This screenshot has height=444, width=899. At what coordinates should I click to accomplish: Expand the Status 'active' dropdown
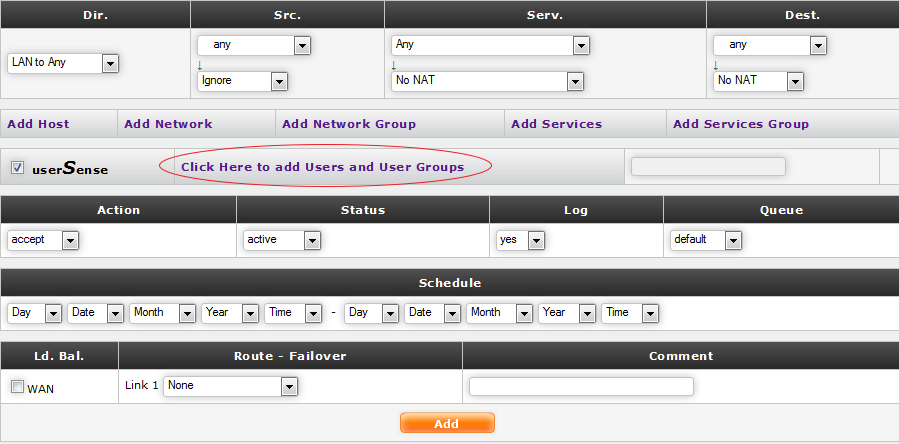click(x=282, y=240)
